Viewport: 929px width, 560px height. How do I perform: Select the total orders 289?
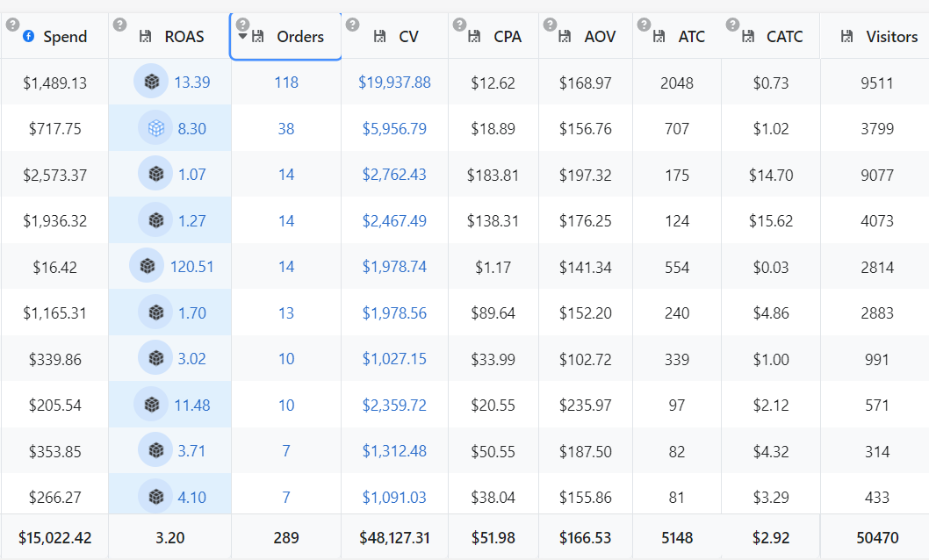coord(286,537)
